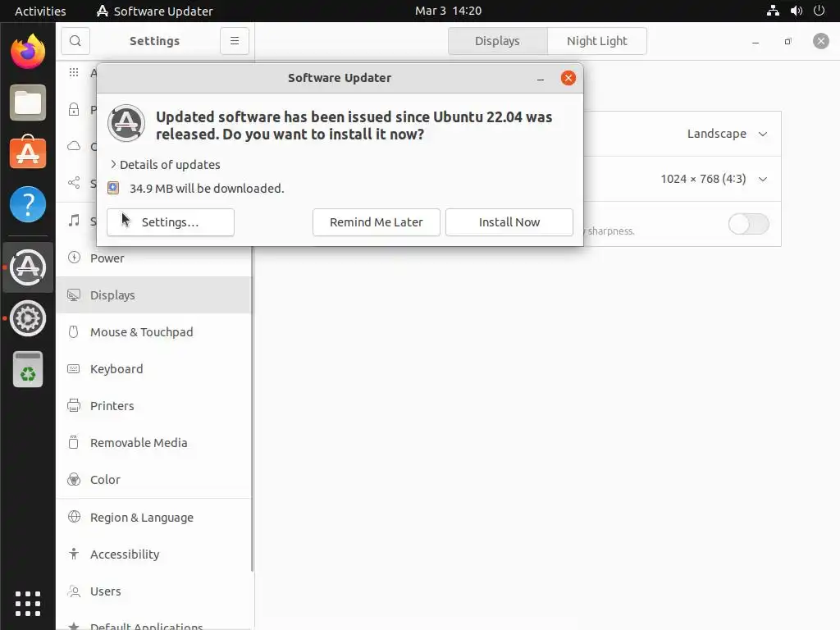840x630 pixels.
Task: Click the Software Updater title bar
Action: pos(340,78)
